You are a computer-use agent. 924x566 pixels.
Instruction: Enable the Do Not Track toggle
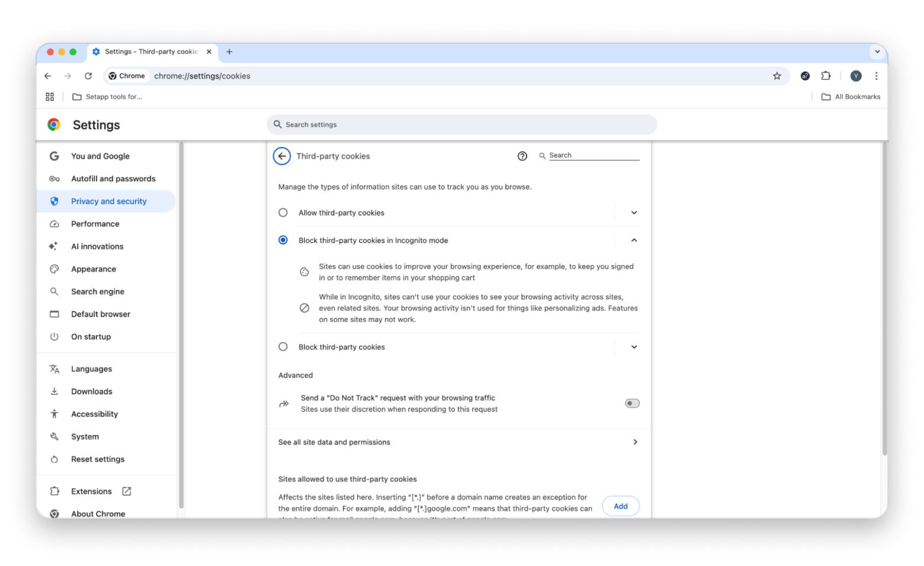[632, 403]
